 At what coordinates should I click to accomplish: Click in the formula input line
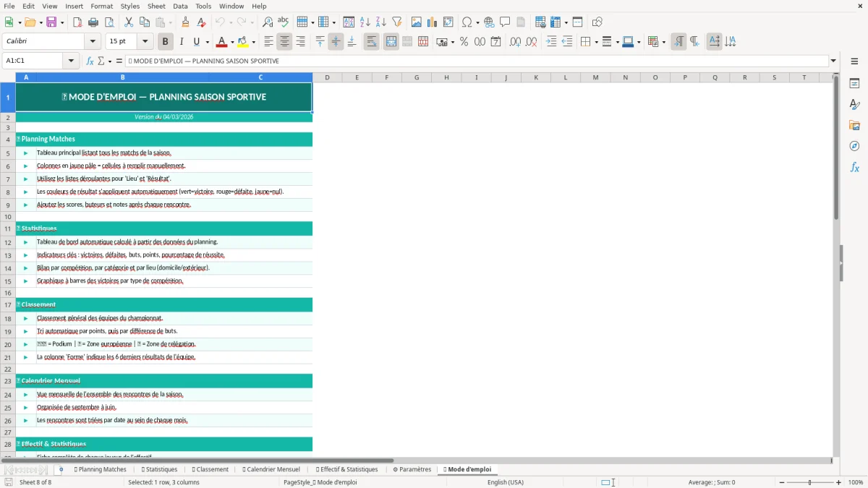tap(477, 61)
